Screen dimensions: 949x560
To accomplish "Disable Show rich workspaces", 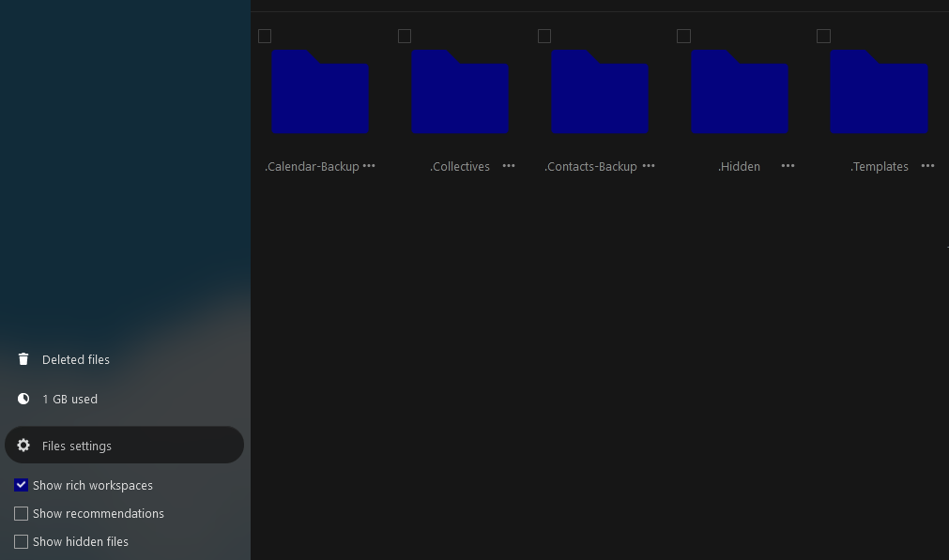I will click(21, 485).
